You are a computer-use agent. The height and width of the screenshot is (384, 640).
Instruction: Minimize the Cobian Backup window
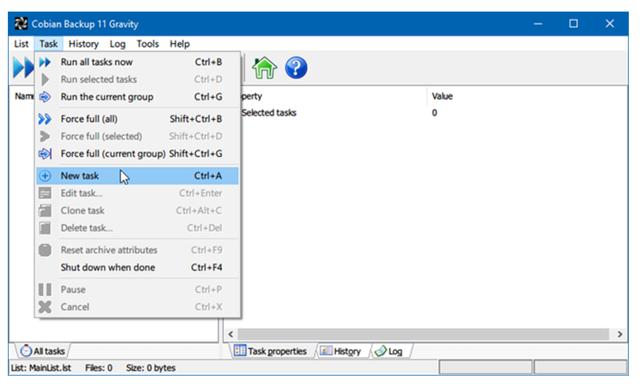pos(538,24)
